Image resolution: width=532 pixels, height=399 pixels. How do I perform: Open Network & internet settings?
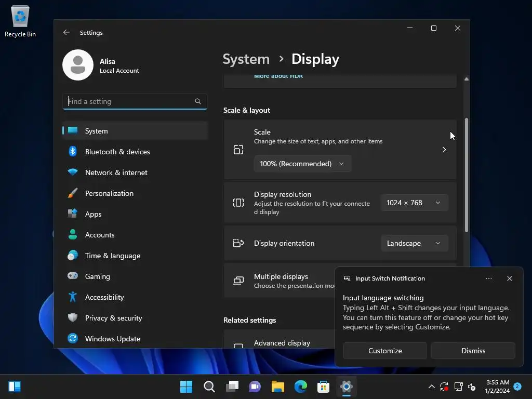(135, 172)
